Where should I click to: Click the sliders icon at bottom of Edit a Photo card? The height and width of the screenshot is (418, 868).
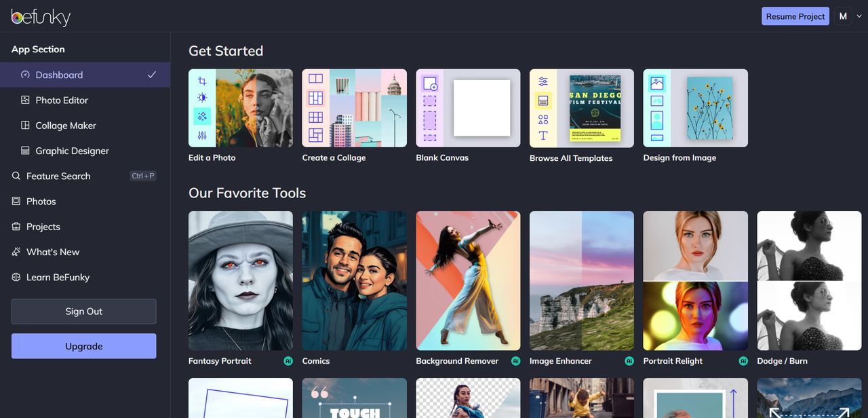(x=202, y=136)
